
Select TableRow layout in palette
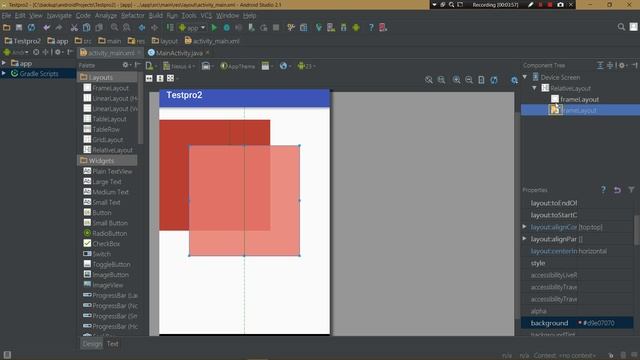[x=102, y=129]
